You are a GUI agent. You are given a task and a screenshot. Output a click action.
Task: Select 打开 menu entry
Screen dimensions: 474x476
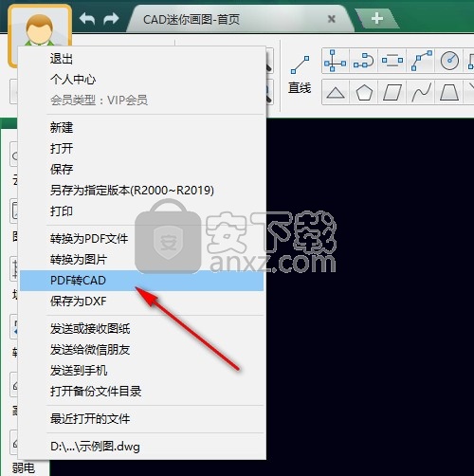point(141,148)
